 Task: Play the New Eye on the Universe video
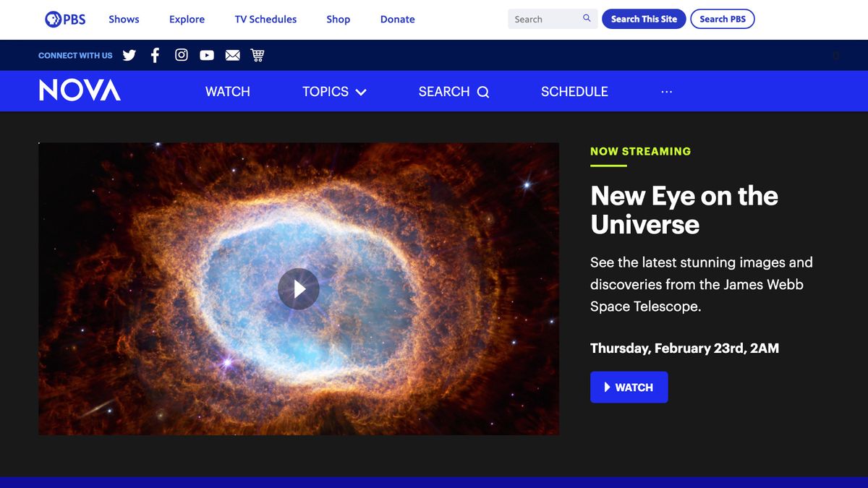299,288
